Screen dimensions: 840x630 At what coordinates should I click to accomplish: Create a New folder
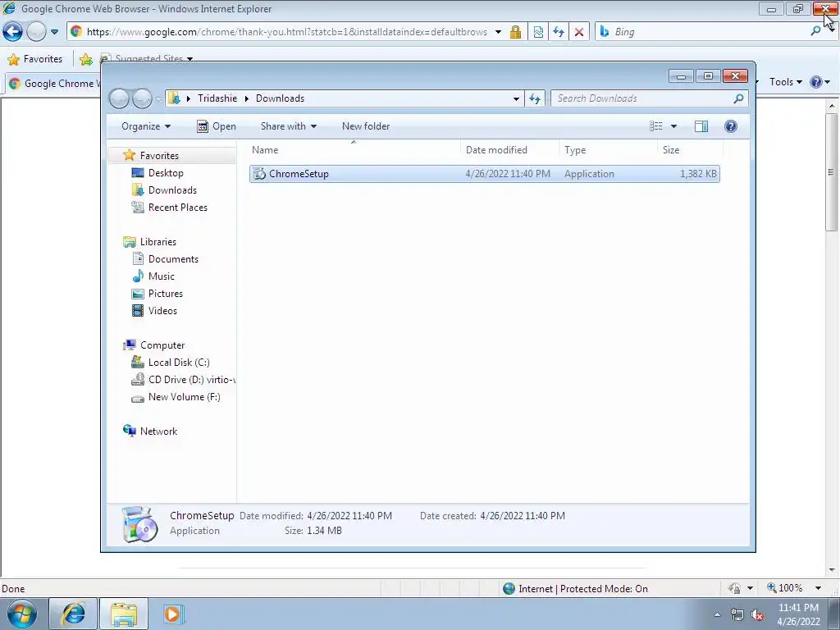coord(366,126)
